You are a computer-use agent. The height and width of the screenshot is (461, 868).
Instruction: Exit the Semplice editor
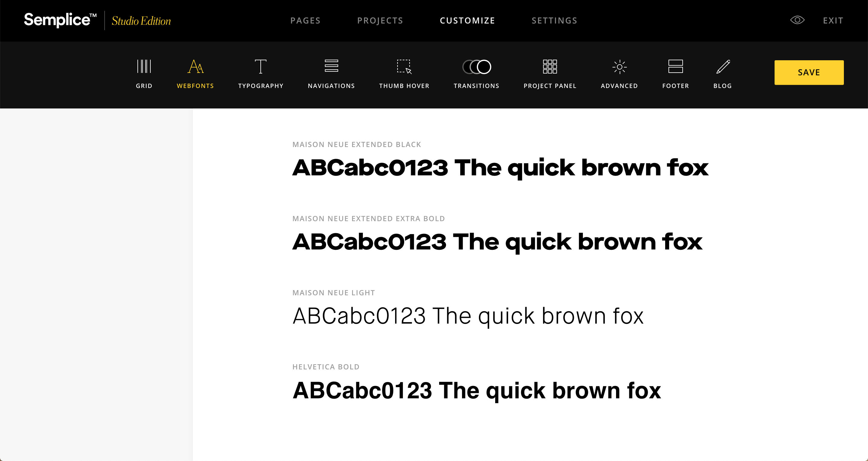[833, 20]
